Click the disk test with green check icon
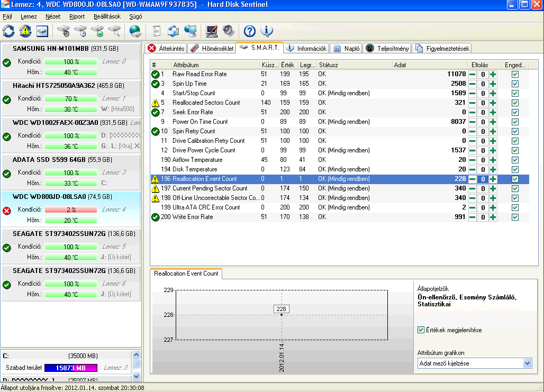 [97, 31]
